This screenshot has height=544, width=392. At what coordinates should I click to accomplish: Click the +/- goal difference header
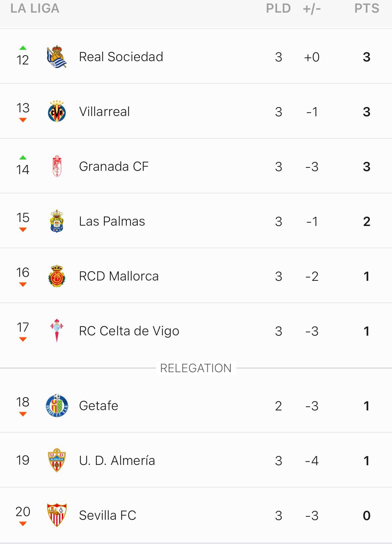click(312, 9)
